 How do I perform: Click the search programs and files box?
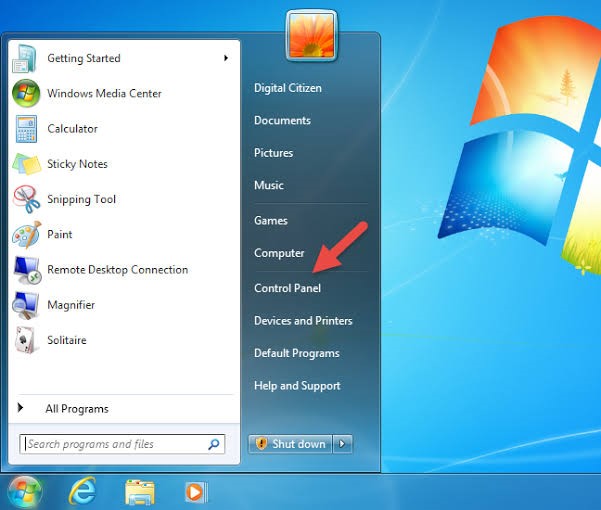122,444
